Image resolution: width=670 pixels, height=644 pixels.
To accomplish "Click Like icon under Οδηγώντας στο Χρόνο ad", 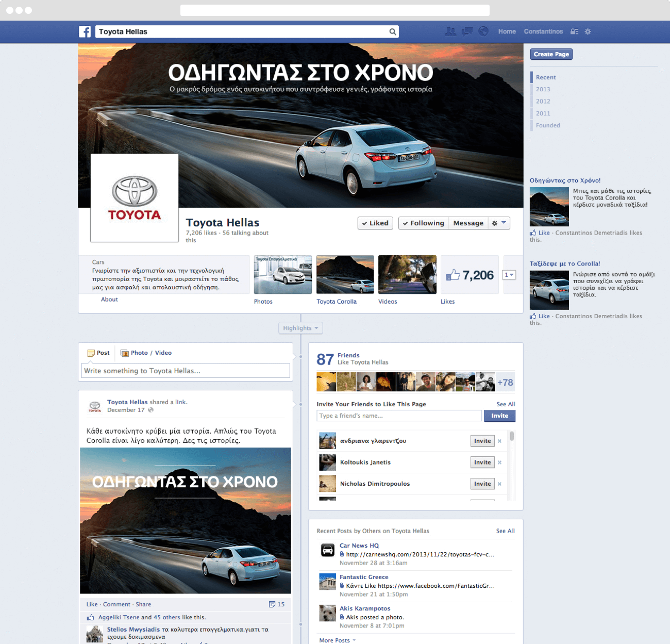I will tap(533, 233).
